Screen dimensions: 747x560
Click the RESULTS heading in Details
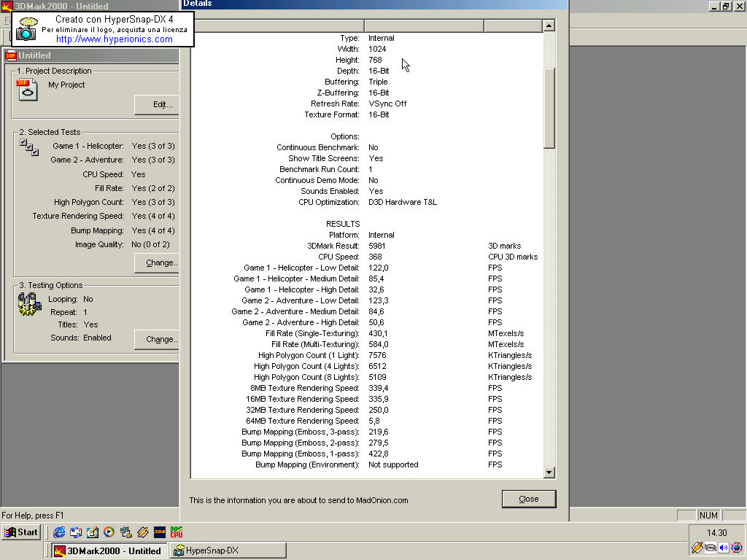pos(343,224)
